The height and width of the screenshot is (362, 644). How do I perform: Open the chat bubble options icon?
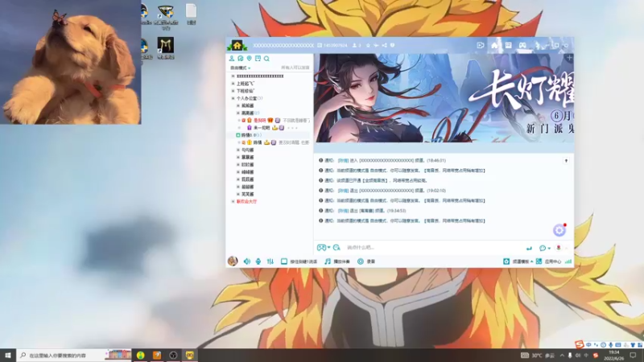543,248
